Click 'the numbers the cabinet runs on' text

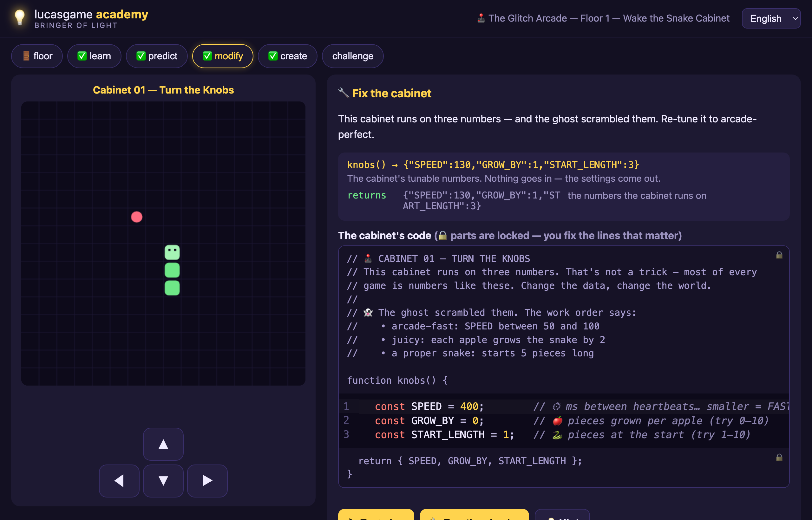click(x=637, y=196)
